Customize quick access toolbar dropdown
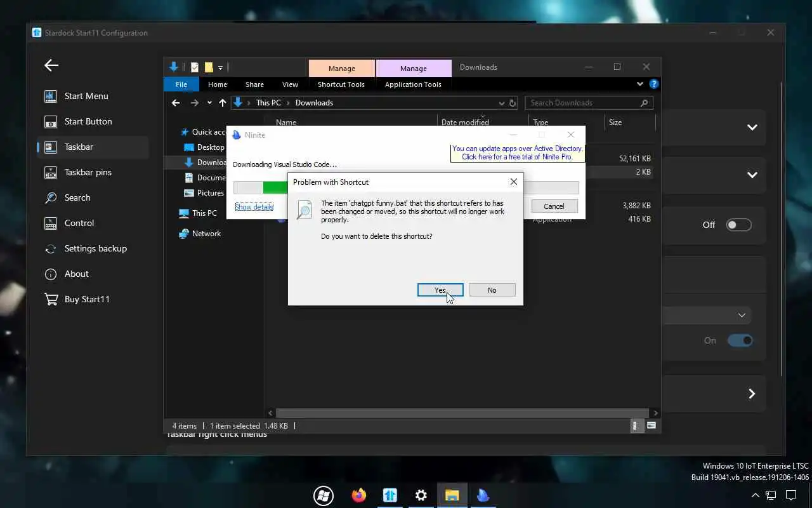Screen dimensions: 812x508 click(220, 67)
